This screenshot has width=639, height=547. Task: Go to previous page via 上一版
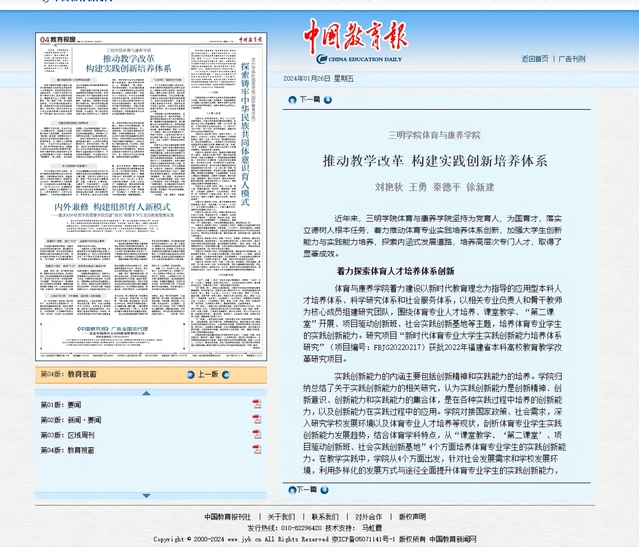click(208, 374)
